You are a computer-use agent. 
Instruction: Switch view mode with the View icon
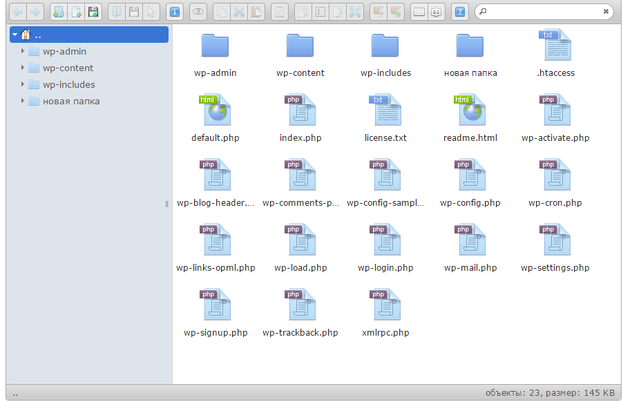coord(419,12)
